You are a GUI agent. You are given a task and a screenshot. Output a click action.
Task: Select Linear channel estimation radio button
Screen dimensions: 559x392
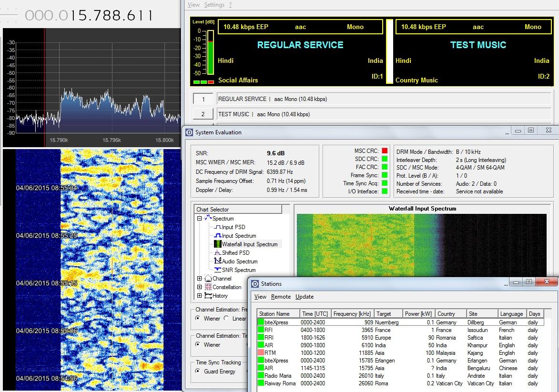(226, 319)
